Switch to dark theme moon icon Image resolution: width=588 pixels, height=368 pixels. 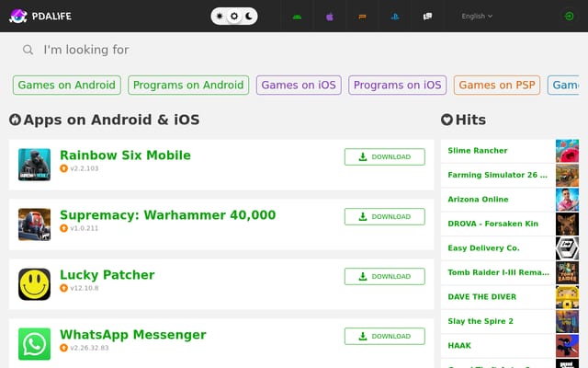[x=249, y=17]
